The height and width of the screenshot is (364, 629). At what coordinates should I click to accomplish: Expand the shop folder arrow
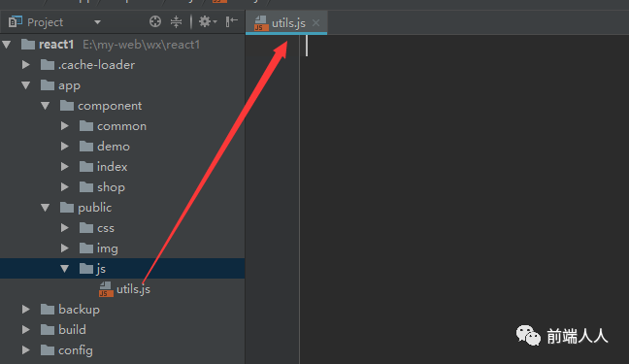point(65,187)
